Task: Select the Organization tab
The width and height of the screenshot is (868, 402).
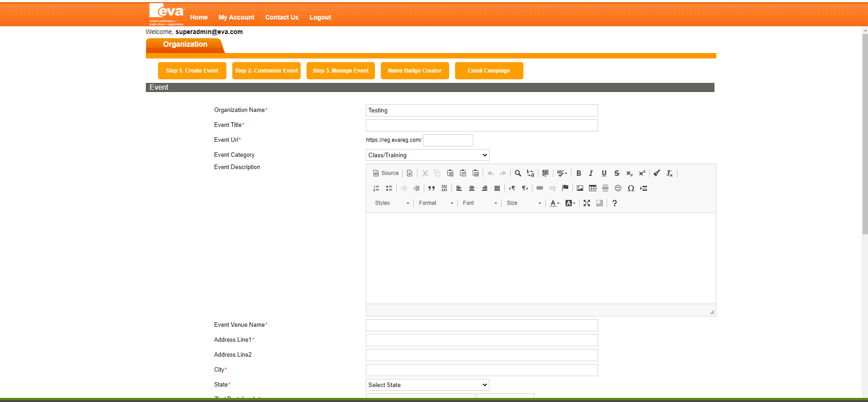Action: click(185, 45)
